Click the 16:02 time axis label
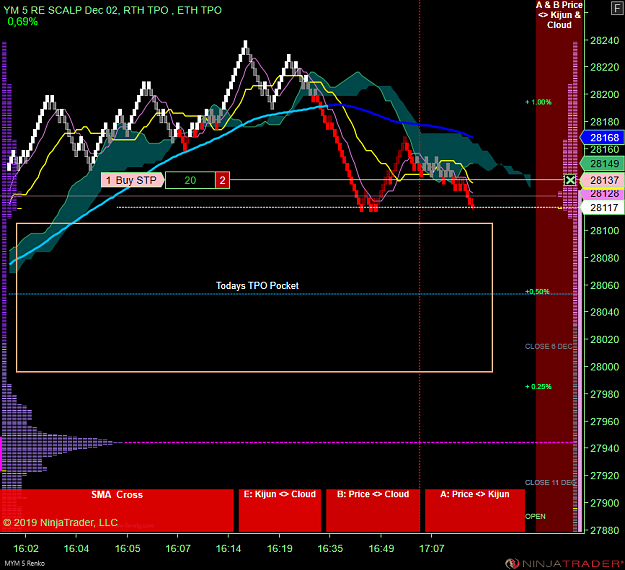The height and width of the screenshot is (570, 625). pos(26,549)
